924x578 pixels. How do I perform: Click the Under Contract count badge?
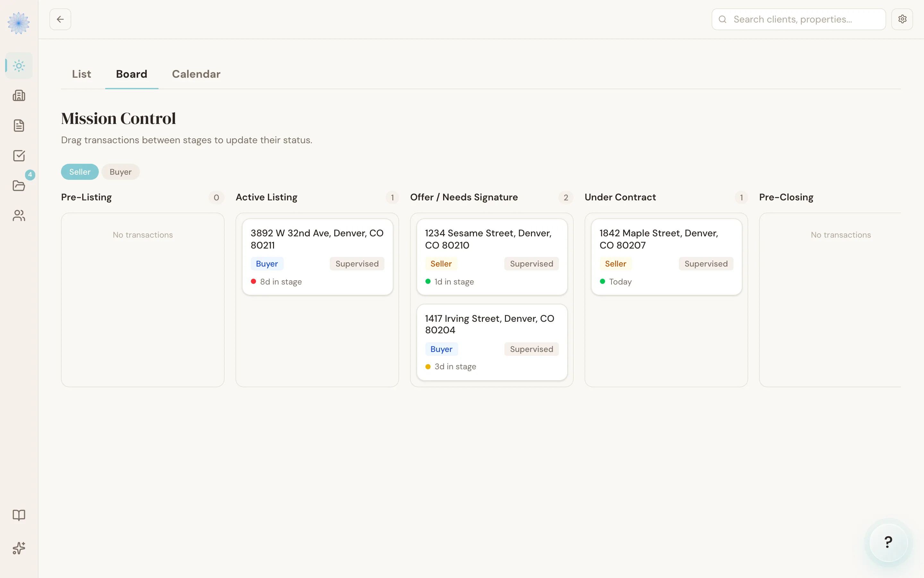click(741, 197)
